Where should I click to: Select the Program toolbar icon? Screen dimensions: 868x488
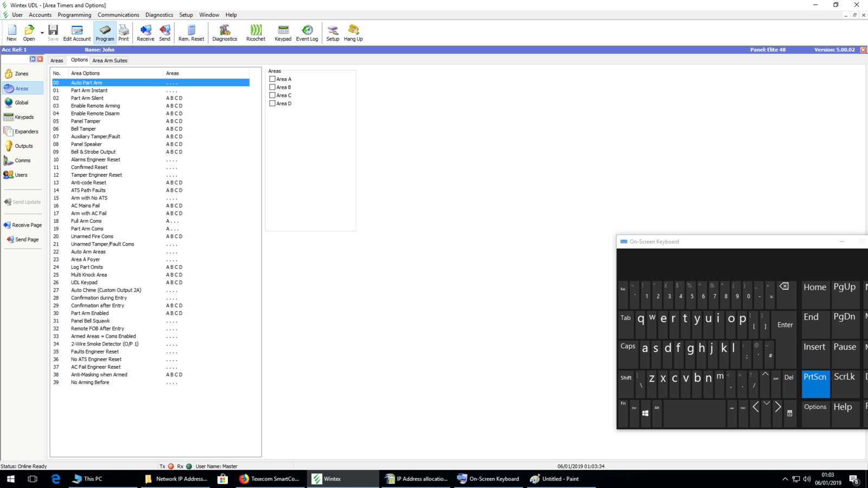(x=105, y=33)
